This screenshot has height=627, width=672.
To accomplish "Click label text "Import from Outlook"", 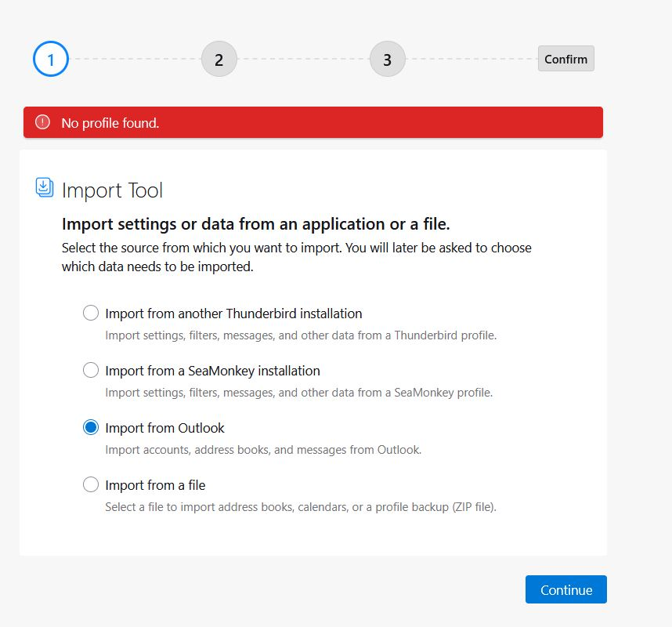I will coord(164,428).
